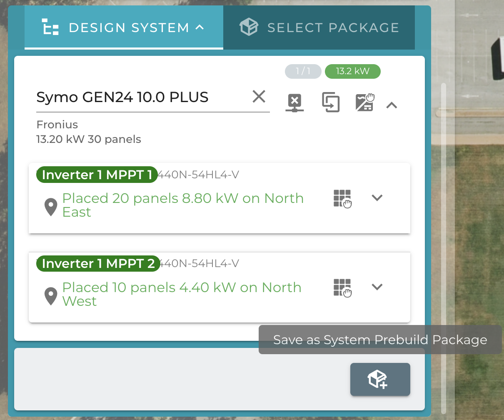The width and height of the screenshot is (504, 420).
Task: Expand the Inverter 1 MPPT 2 card
Action: click(x=377, y=287)
